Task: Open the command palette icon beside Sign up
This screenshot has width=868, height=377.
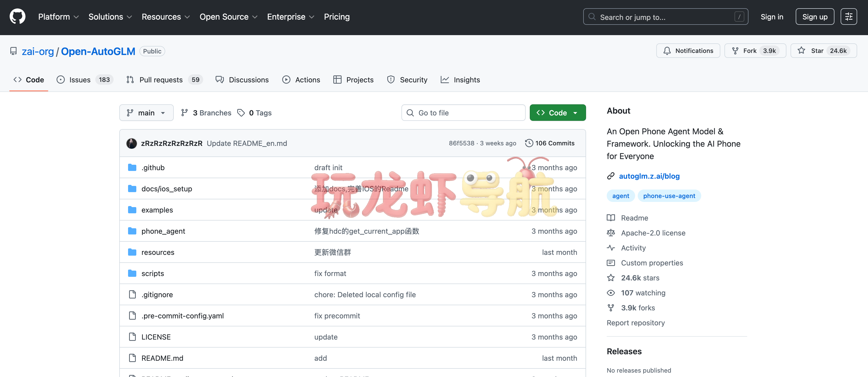Action: [x=848, y=17]
